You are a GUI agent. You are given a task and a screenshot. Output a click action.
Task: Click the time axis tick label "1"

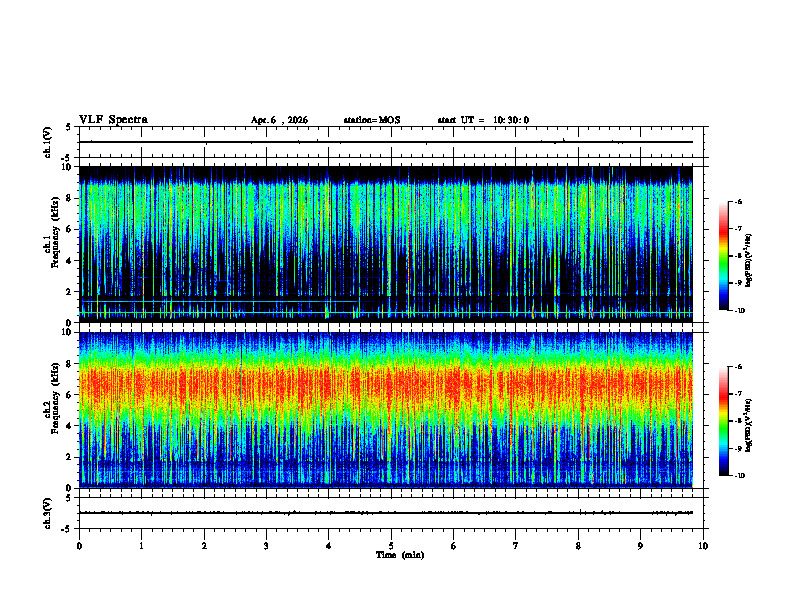(x=141, y=546)
